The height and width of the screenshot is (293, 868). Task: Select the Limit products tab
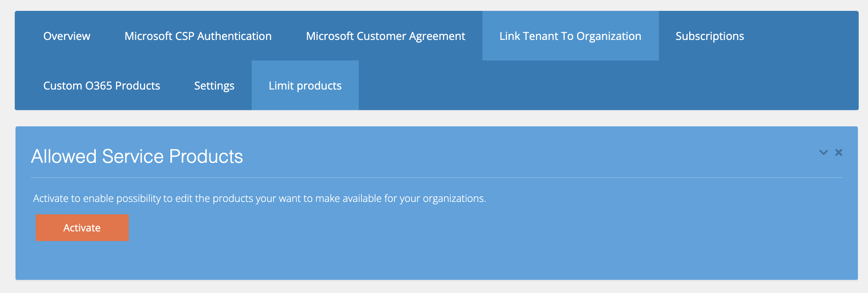click(305, 86)
